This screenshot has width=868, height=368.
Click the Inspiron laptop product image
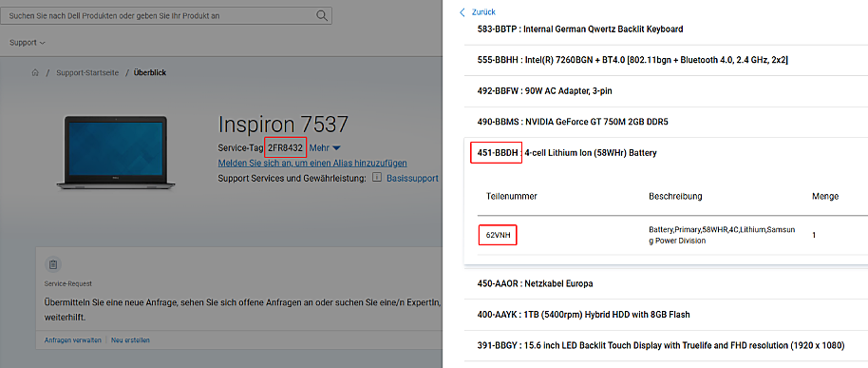click(115, 152)
